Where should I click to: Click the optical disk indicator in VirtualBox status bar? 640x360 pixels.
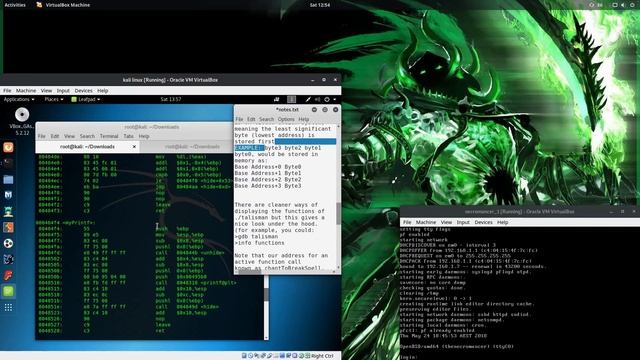250,356
